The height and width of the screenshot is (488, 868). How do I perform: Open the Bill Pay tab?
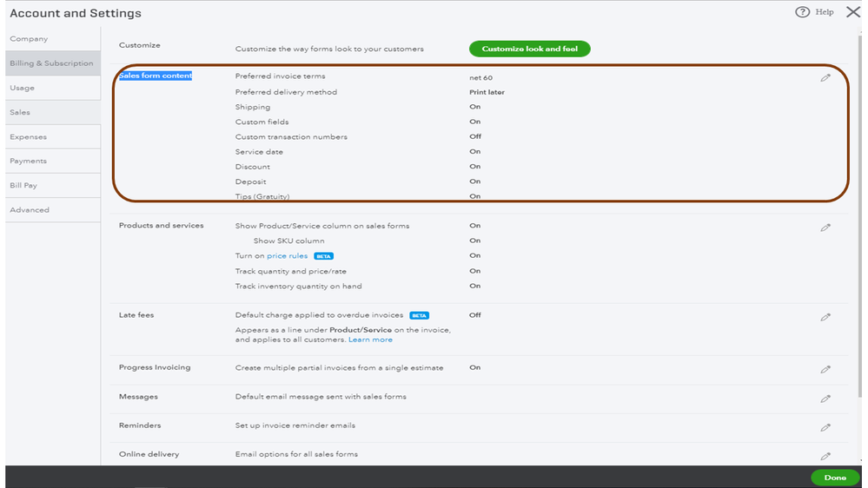(x=53, y=185)
